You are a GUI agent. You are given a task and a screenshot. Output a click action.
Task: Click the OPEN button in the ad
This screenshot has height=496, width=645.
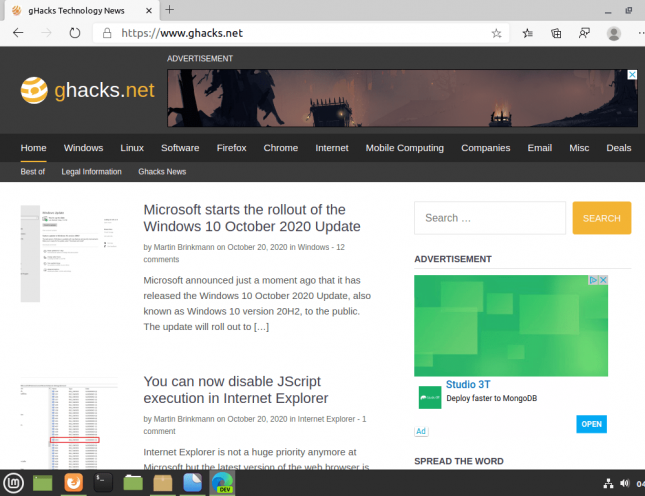point(592,424)
